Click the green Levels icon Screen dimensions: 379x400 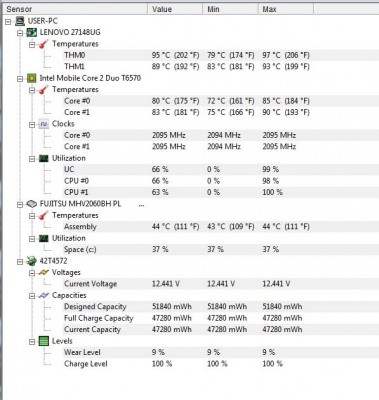(x=44, y=341)
